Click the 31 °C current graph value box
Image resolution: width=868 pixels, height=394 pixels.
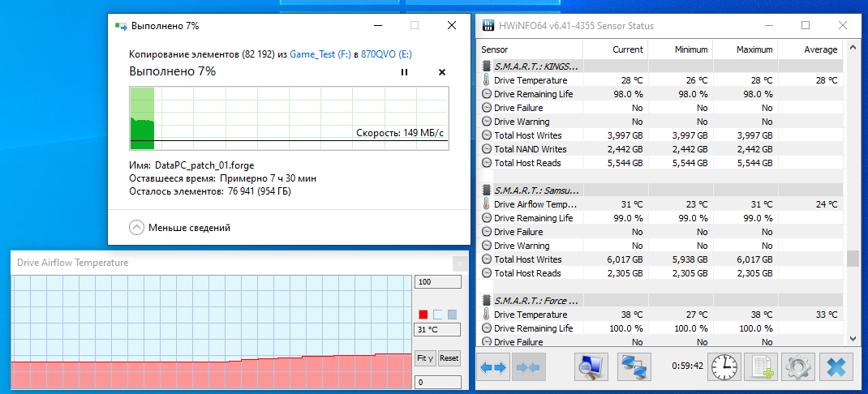438,331
